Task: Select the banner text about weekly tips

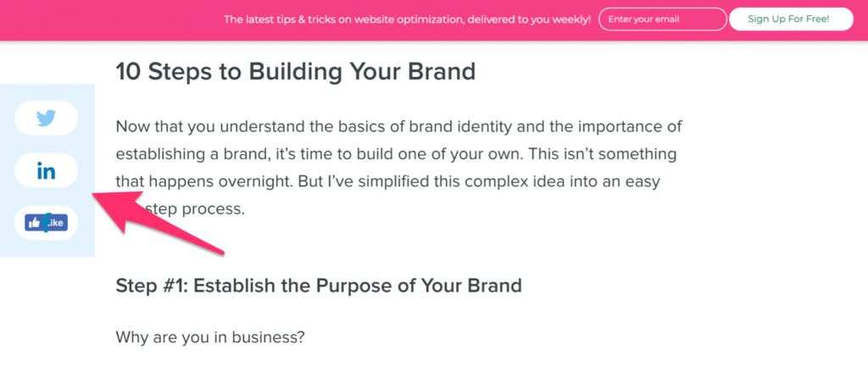Action: 407,19
